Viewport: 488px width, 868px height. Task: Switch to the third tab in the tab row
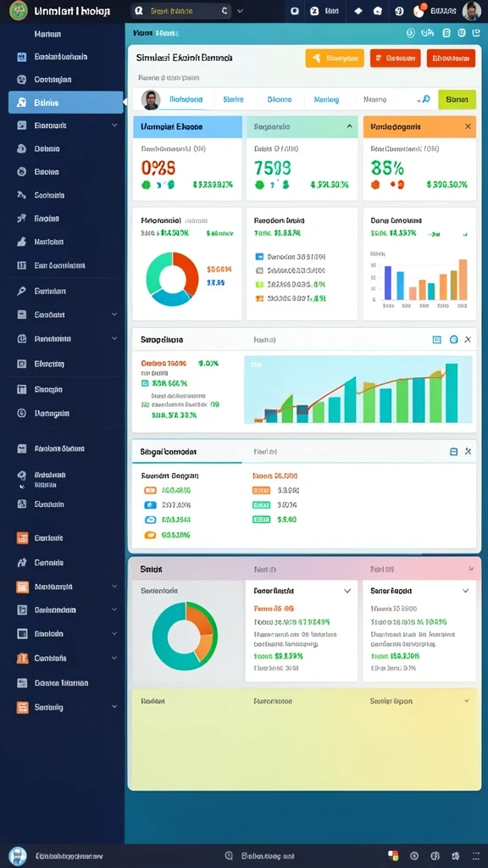279,100
